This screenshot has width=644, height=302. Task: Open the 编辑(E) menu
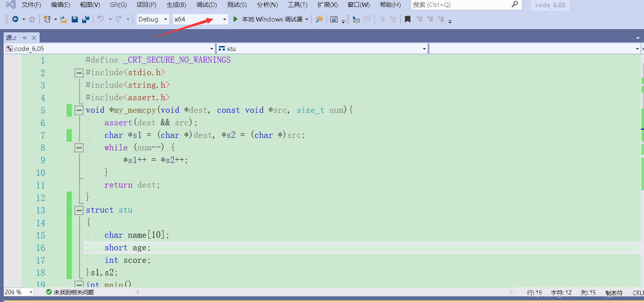[61, 5]
